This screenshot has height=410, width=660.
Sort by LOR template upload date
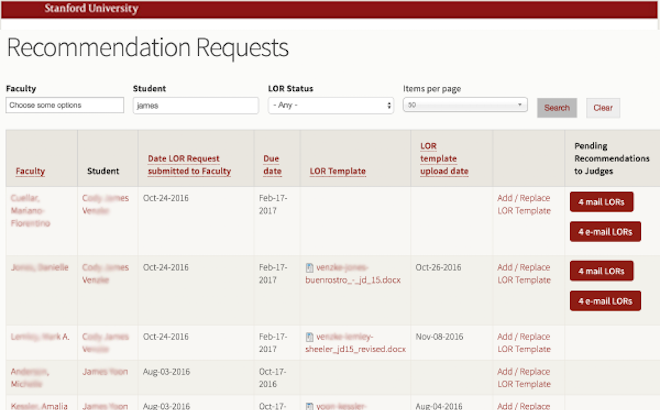point(444,158)
